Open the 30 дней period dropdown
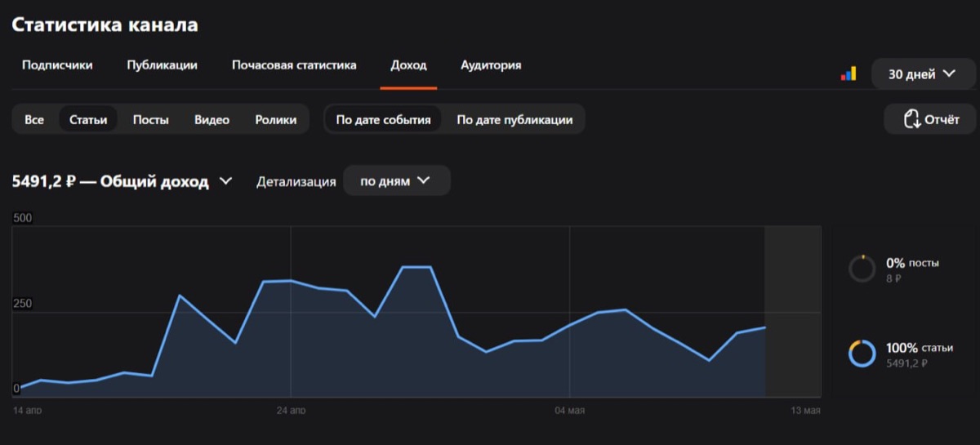 click(921, 73)
